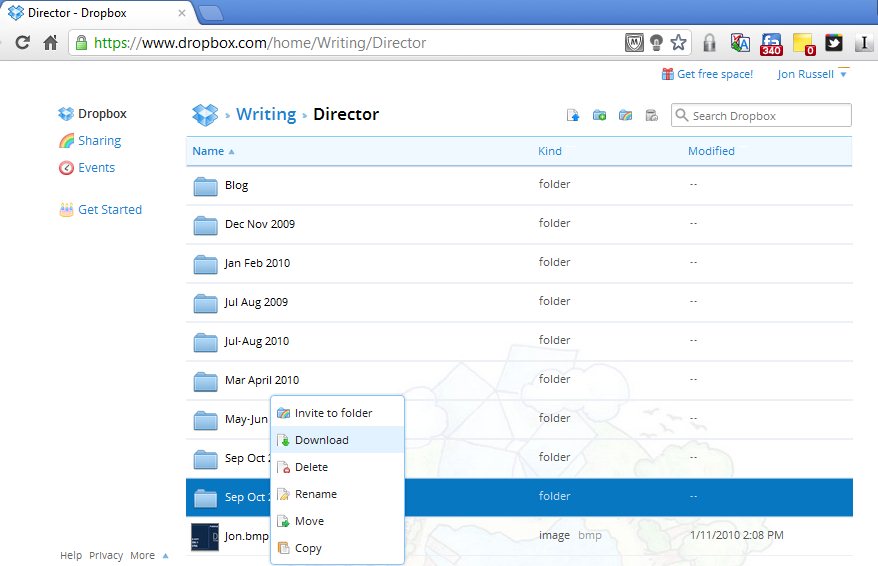The width and height of the screenshot is (878, 566).
Task: Click the McAfee shield icon in address bar
Action: [x=634, y=43]
